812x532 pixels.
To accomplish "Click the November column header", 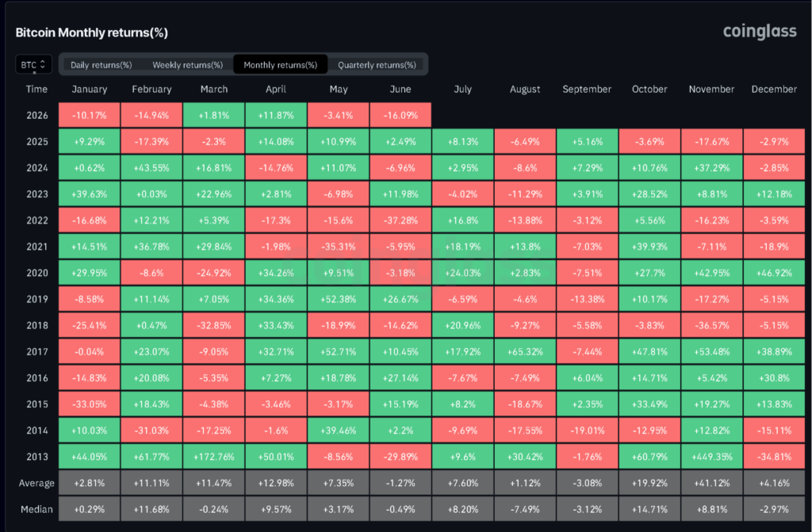I will coord(711,89).
